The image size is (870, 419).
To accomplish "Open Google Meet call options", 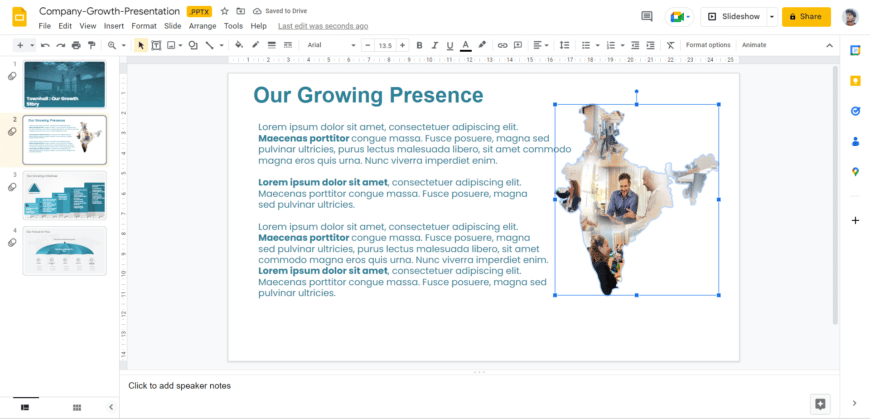I will tap(680, 17).
